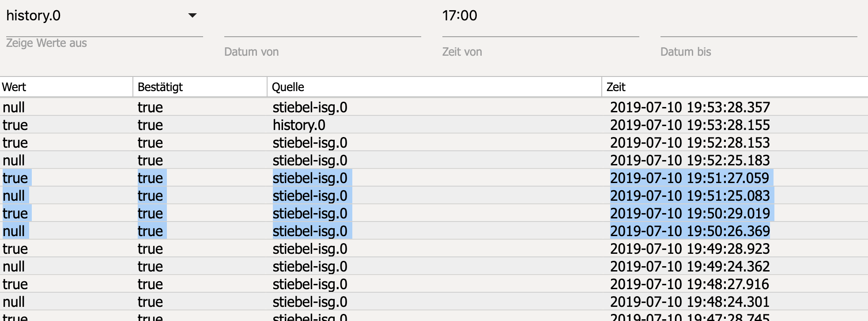Click the "history.0" source cell in the table
This screenshot has height=321, width=868.
[299, 125]
